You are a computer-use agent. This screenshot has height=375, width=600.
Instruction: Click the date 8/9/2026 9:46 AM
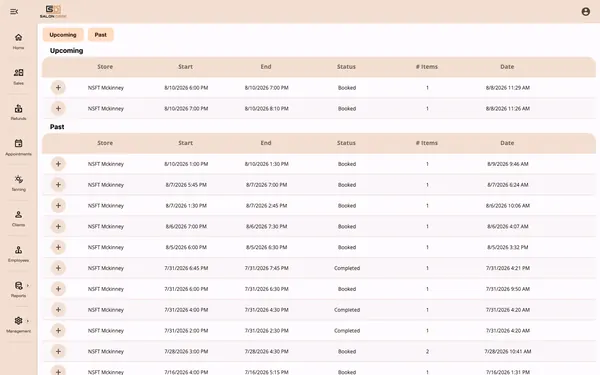coord(508,164)
